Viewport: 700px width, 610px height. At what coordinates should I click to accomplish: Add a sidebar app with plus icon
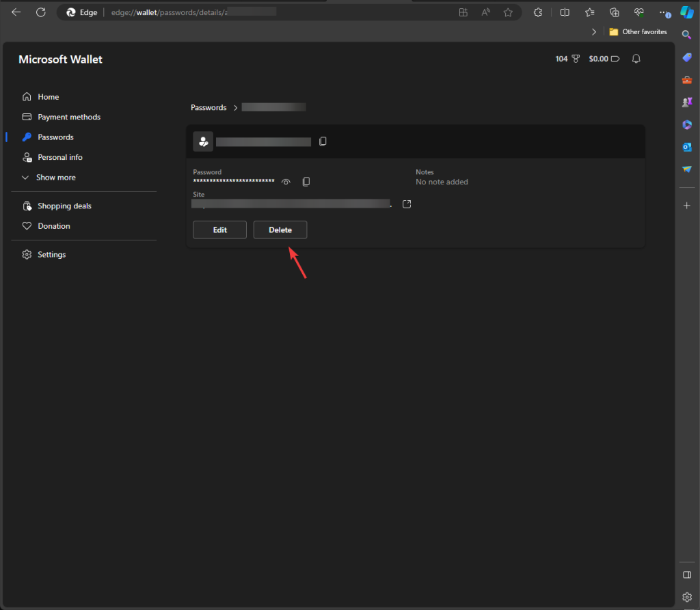[686, 205]
